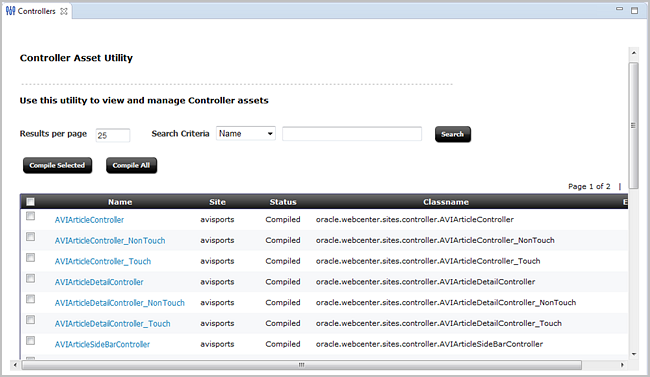The image size is (650, 377).
Task: Click the Name column header
Action: pyautogui.click(x=120, y=202)
